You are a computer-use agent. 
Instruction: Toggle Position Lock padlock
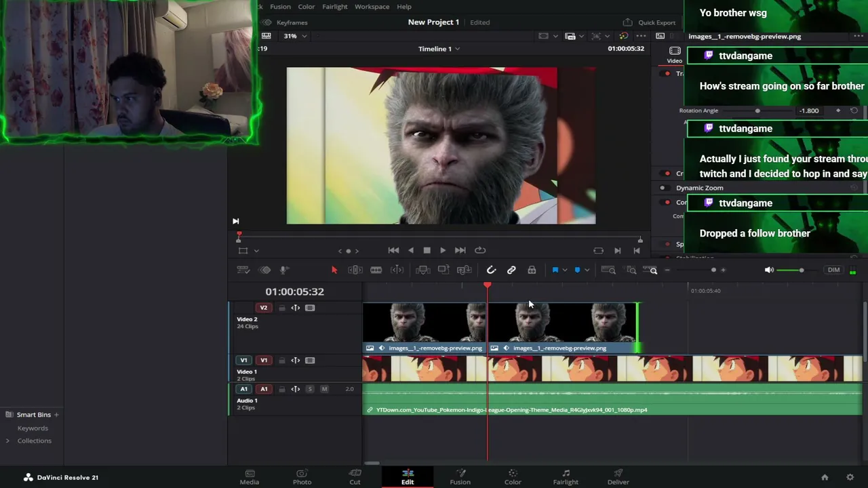coord(532,270)
